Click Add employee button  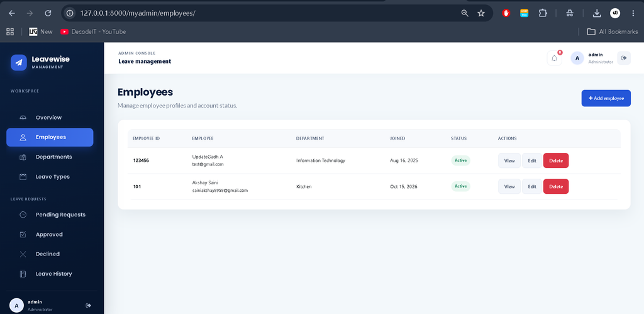606,98
